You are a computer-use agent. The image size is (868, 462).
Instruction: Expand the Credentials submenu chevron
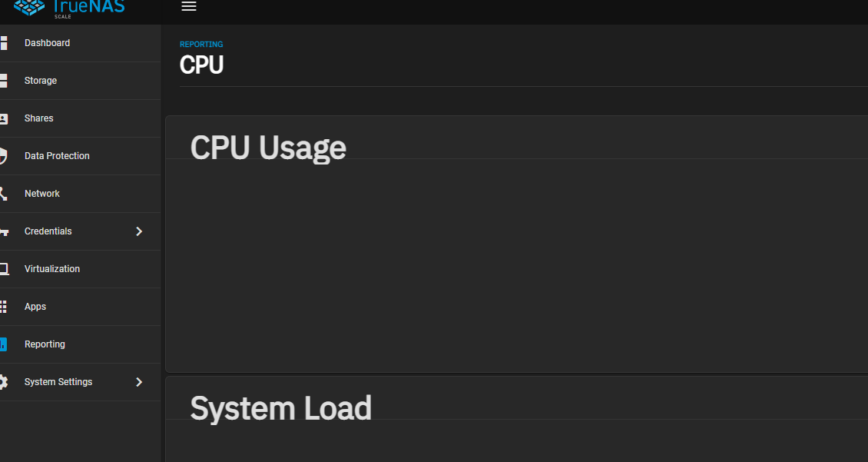139,231
